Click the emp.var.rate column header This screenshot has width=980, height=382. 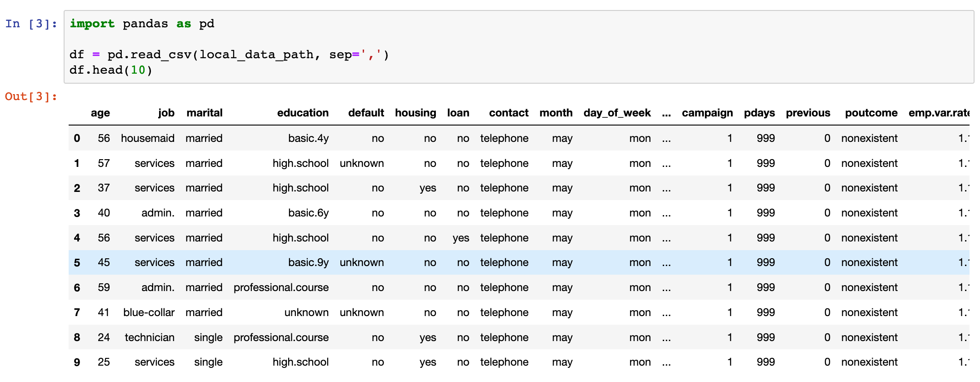pos(939,113)
